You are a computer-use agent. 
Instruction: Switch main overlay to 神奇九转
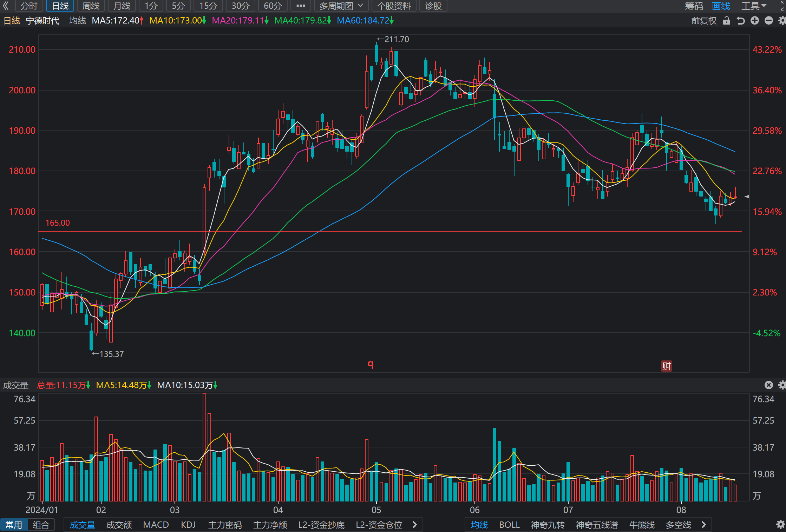tap(548, 525)
